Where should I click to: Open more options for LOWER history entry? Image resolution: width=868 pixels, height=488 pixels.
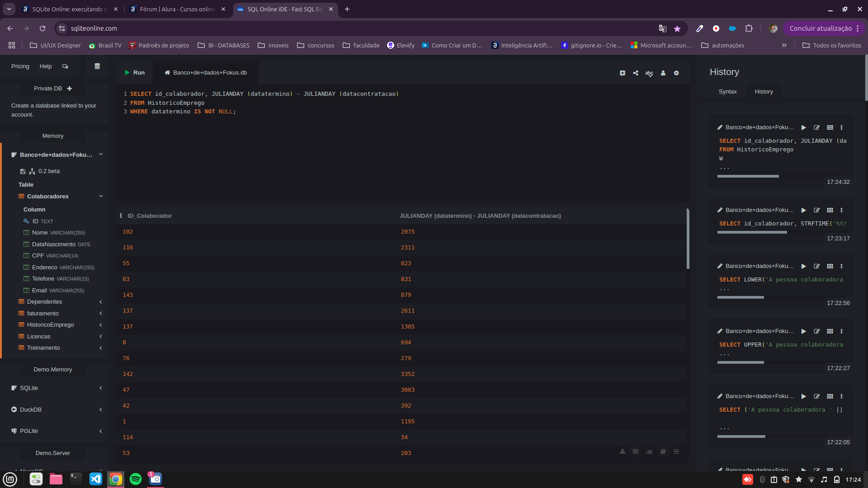841,267
